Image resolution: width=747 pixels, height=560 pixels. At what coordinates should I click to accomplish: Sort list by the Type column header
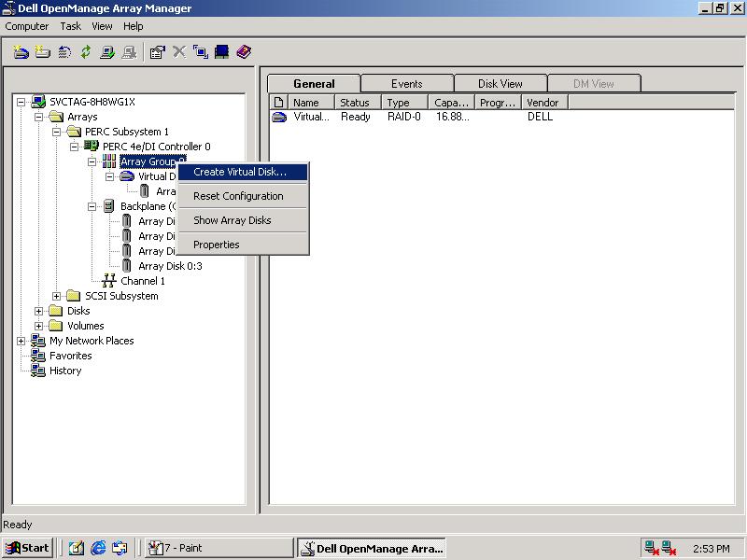click(x=405, y=103)
